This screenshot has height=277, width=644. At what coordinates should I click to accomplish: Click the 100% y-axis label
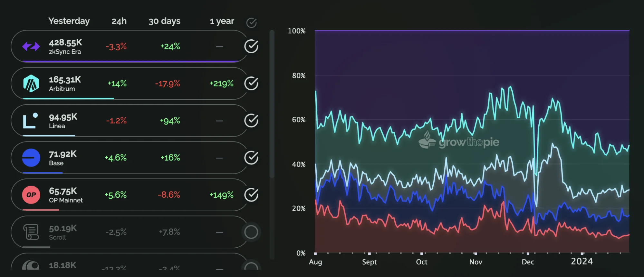coord(297,31)
